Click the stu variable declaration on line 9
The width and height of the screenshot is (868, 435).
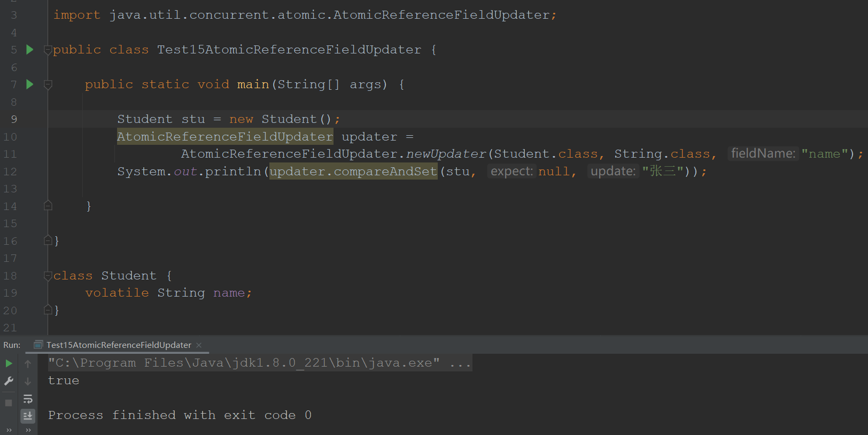pyautogui.click(x=193, y=119)
